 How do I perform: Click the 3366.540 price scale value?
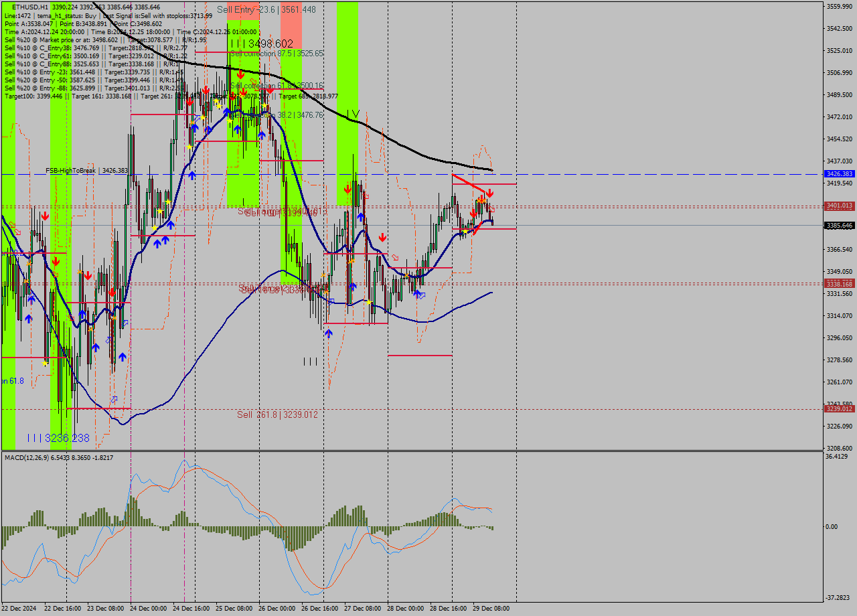[x=839, y=250]
